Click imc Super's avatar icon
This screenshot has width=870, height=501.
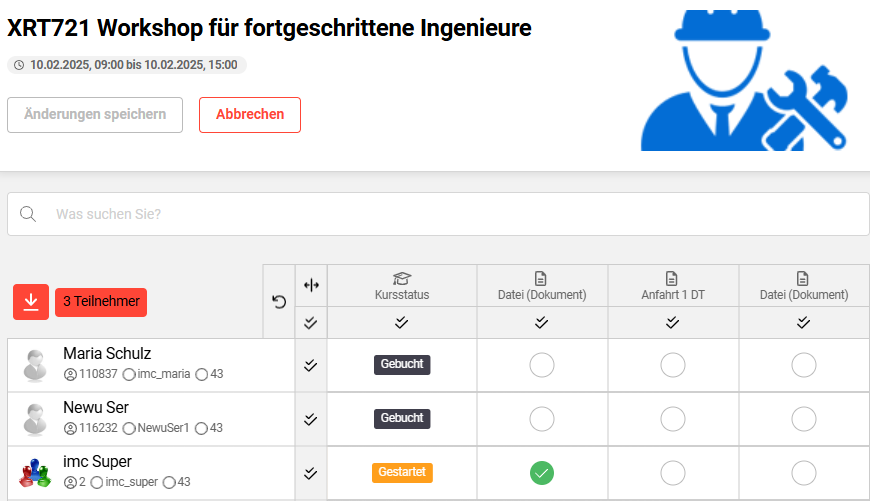click(x=36, y=472)
